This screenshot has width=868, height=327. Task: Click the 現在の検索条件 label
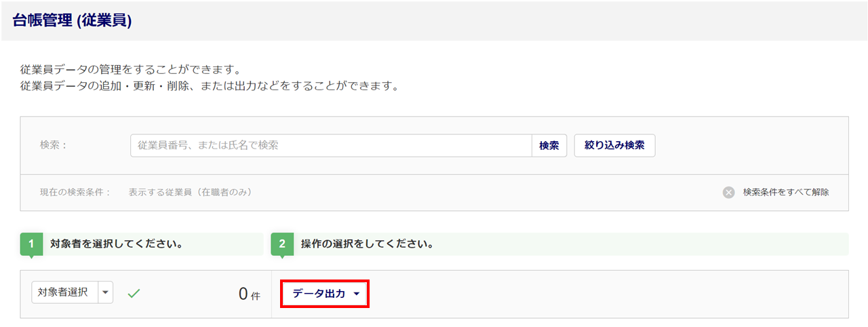75,192
